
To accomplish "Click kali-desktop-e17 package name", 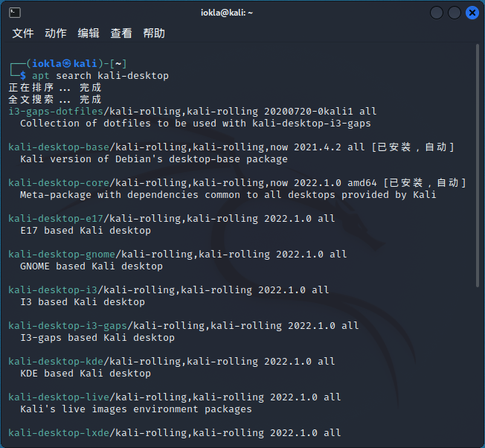I will coord(56,219).
